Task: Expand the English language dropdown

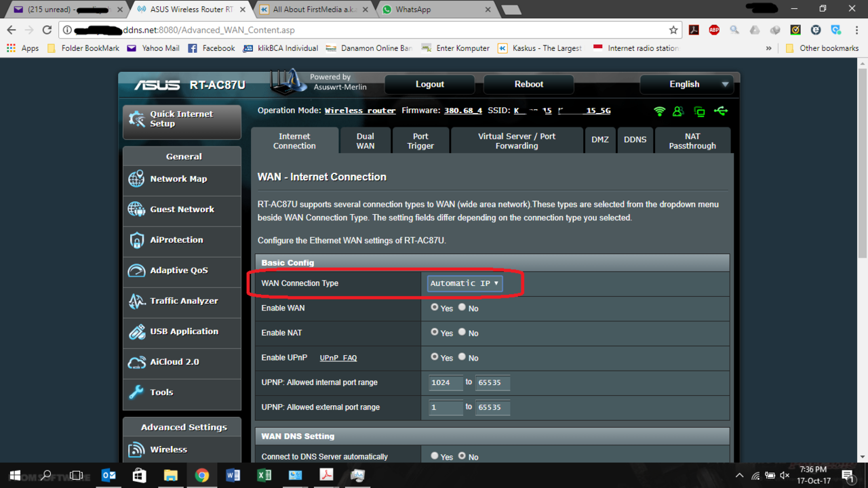Action: (686, 85)
